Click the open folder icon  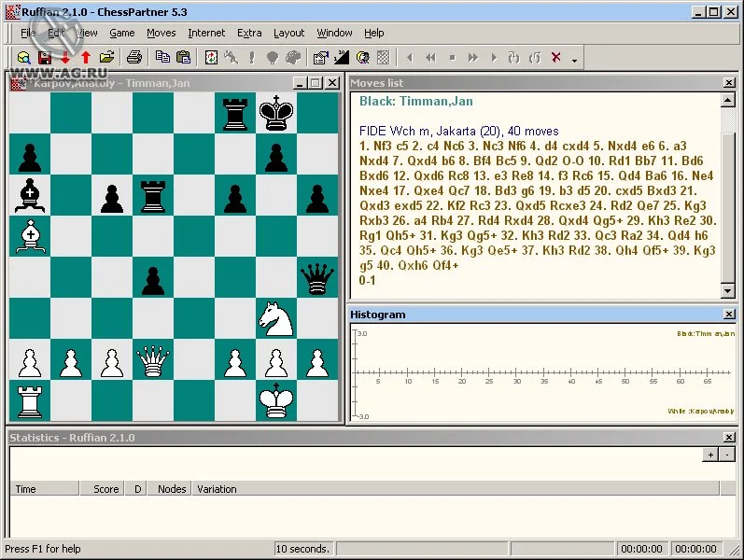tap(106, 58)
